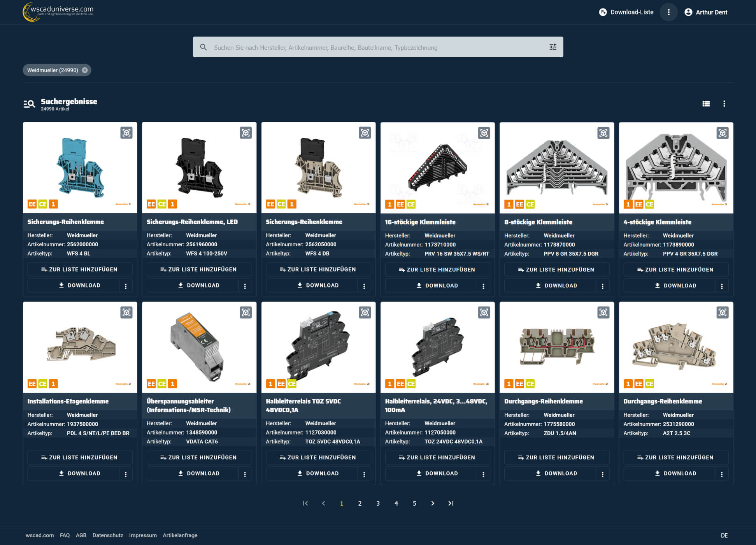Click 3D preview icon on 16-stöckige Klemmleiste

[x=484, y=133]
